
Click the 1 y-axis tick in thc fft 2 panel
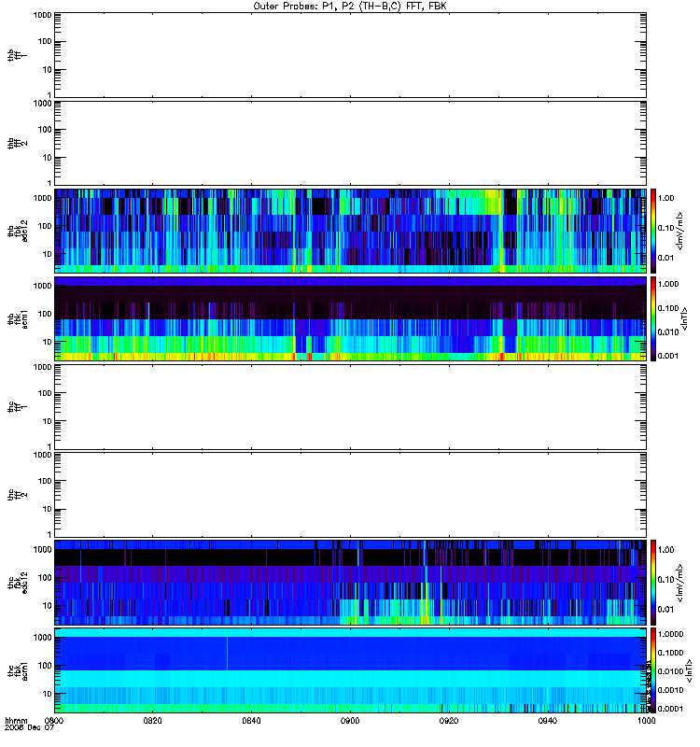click(49, 534)
